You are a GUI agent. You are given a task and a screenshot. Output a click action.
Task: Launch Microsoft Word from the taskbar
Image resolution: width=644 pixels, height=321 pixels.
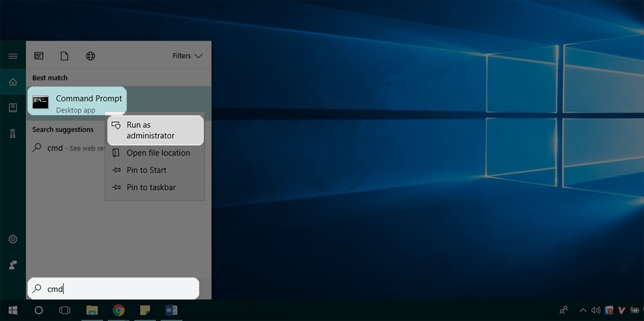click(170, 310)
